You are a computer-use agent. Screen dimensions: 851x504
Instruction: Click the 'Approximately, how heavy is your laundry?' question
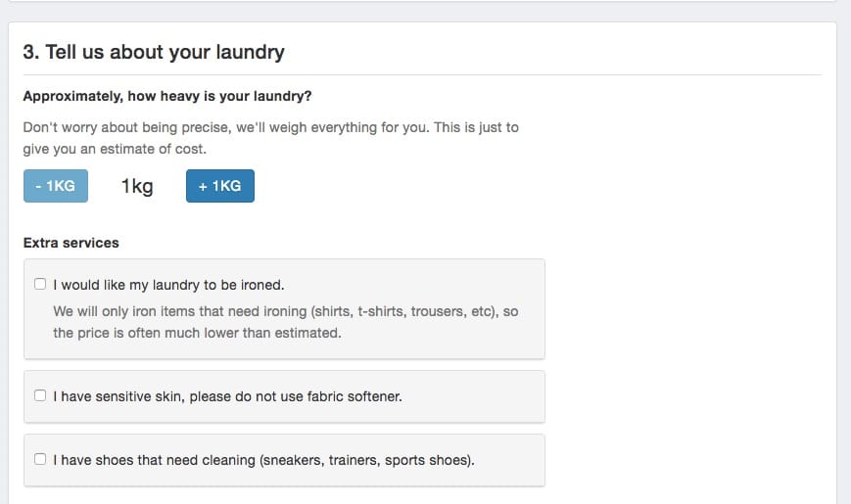pyautogui.click(x=167, y=97)
